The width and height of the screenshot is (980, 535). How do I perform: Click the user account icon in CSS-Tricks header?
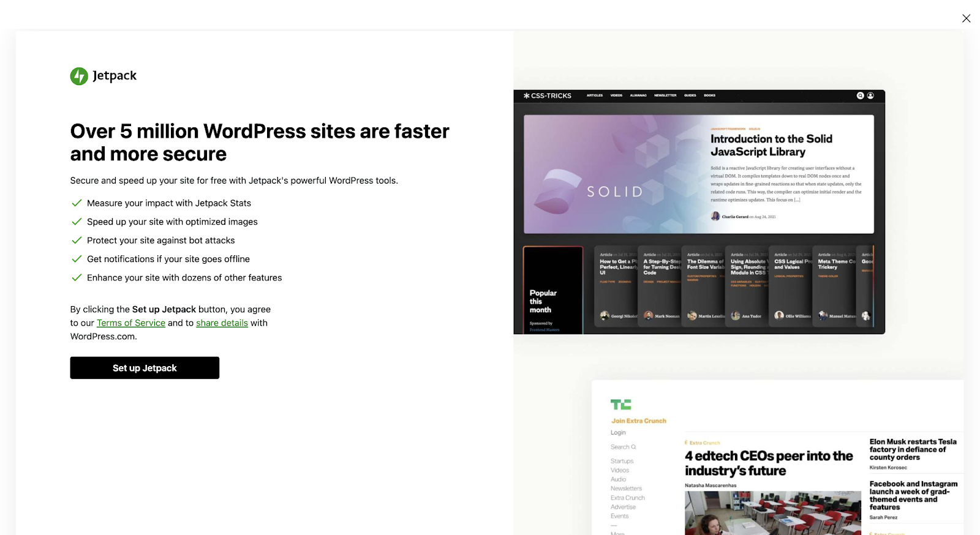[x=870, y=95]
